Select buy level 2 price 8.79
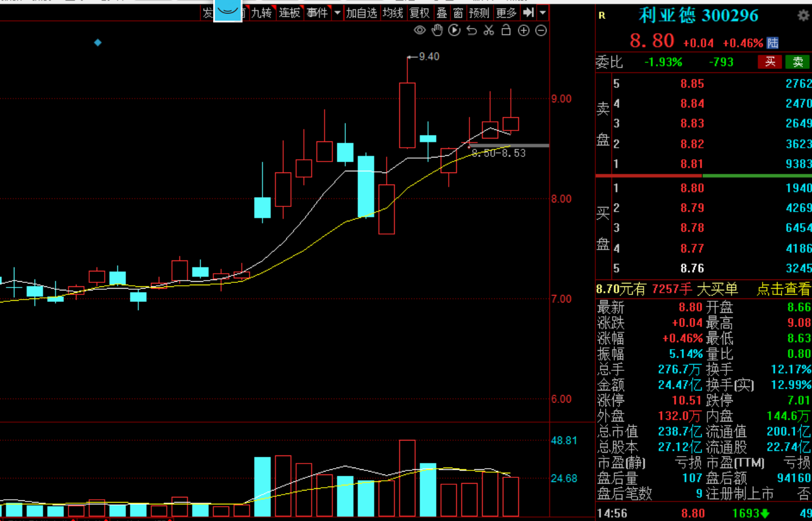The width and height of the screenshot is (812, 521). tap(692, 208)
